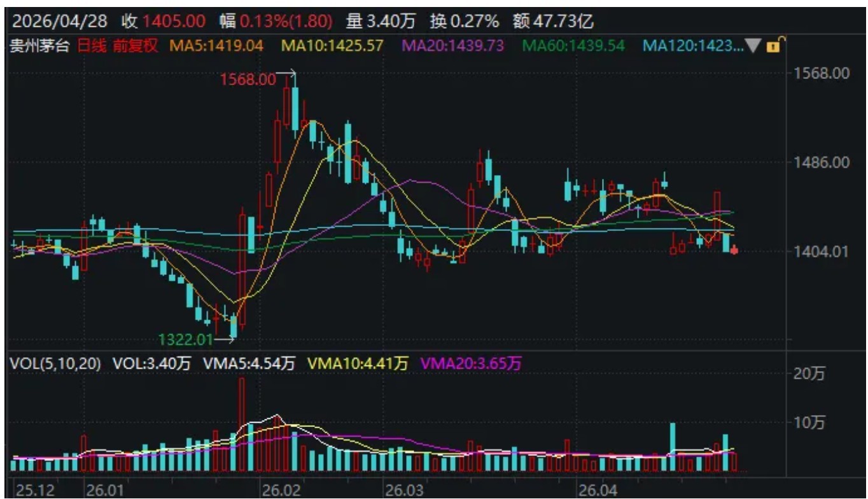Click the 26.02 date axis marker
The image size is (868, 499).
coord(280,491)
